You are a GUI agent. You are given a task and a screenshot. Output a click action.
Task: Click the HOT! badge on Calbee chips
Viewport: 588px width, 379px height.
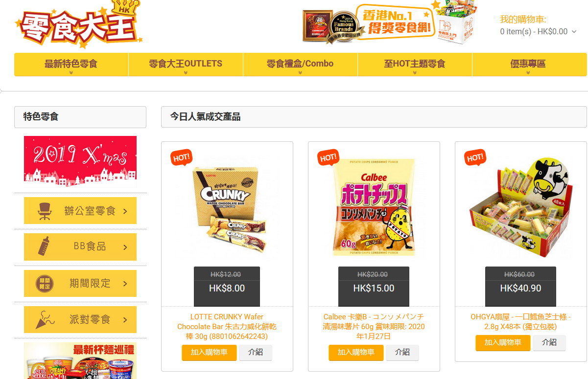pos(329,157)
